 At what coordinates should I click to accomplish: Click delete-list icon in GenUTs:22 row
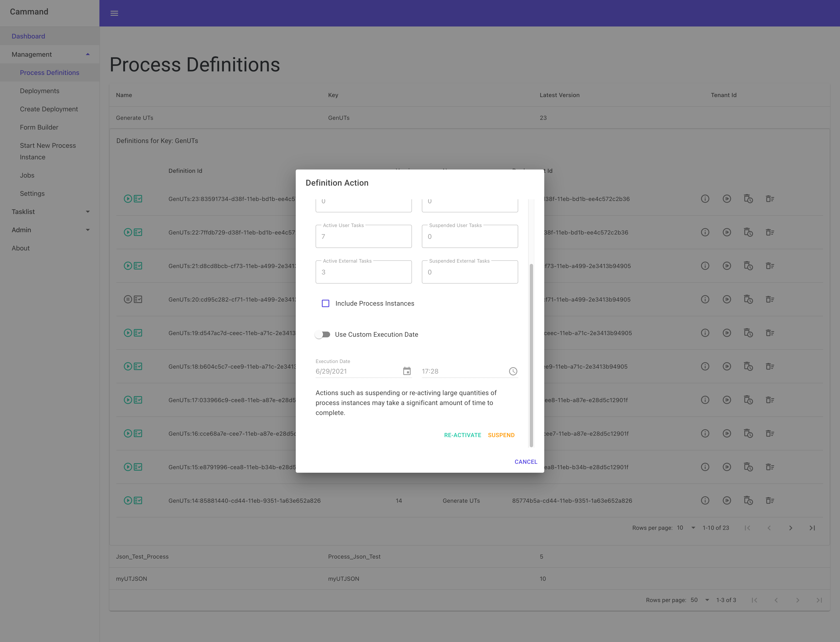(x=770, y=232)
